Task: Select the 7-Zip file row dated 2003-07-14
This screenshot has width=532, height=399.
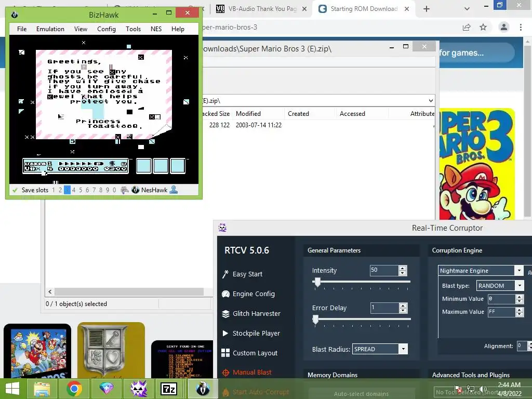Action: coord(318,125)
